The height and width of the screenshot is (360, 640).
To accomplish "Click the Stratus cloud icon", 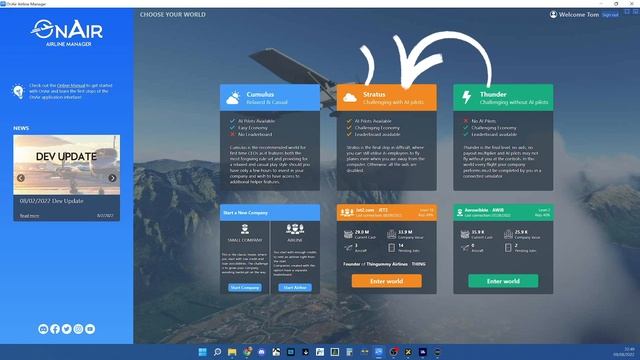I will (x=350, y=98).
